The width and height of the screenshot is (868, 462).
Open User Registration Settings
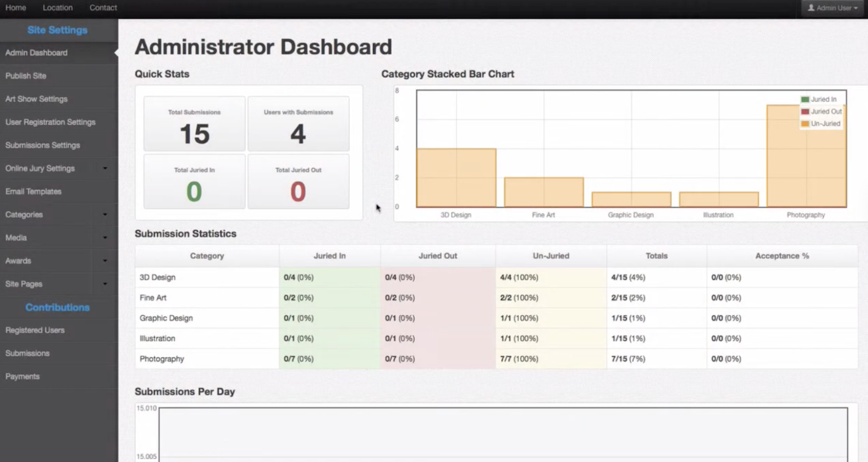point(50,122)
